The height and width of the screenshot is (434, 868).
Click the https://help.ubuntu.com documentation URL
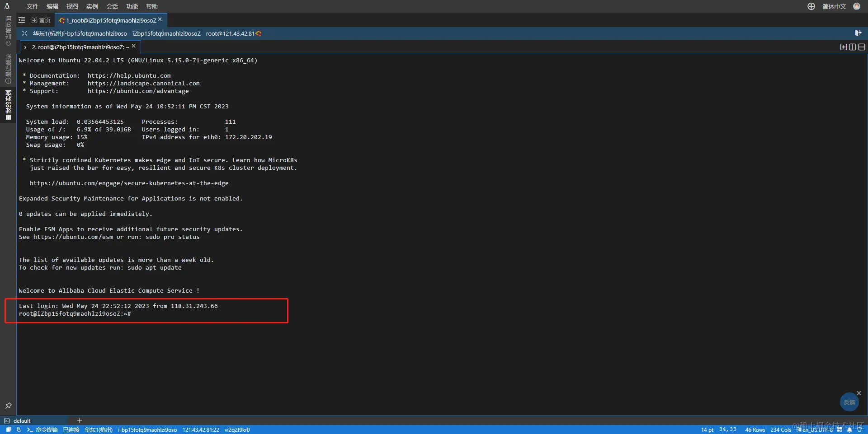[x=129, y=76]
